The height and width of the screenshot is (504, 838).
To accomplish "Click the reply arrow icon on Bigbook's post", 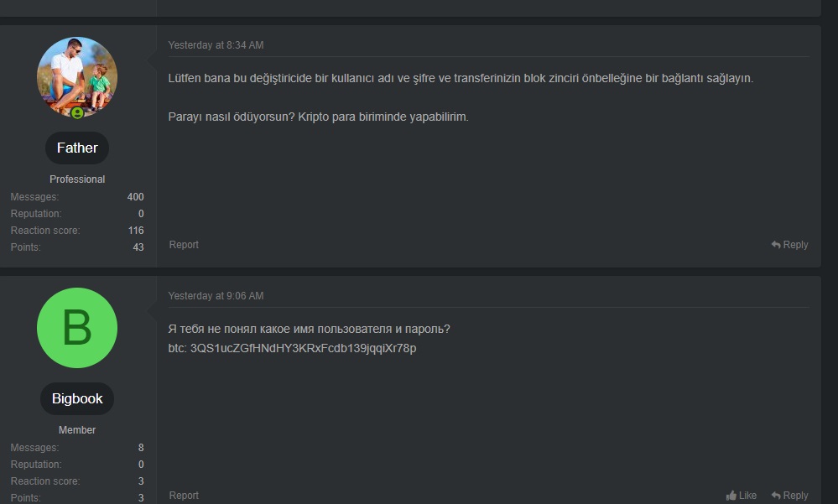I will [776, 496].
